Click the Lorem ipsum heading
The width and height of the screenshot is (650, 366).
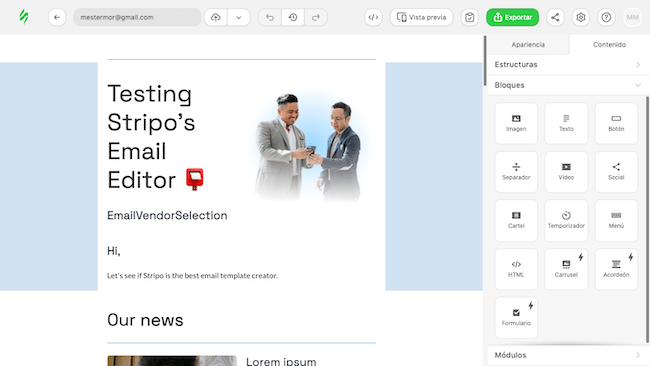click(x=281, y=361)
